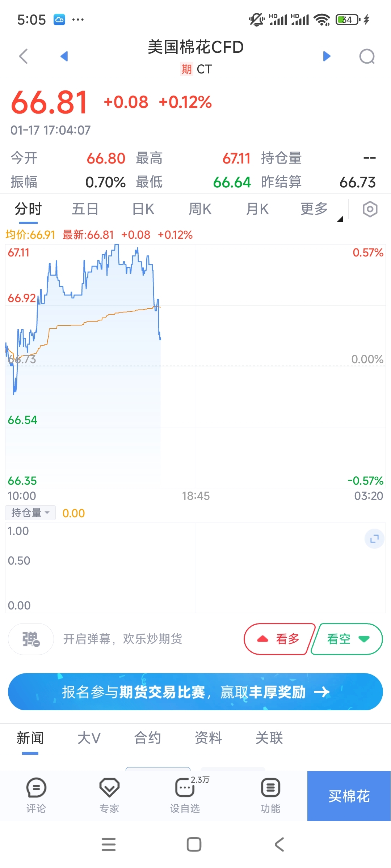Tap the back arrow in header
This screenshot has height=868, width=391.
pyautogui.click(x=24, y=56)
